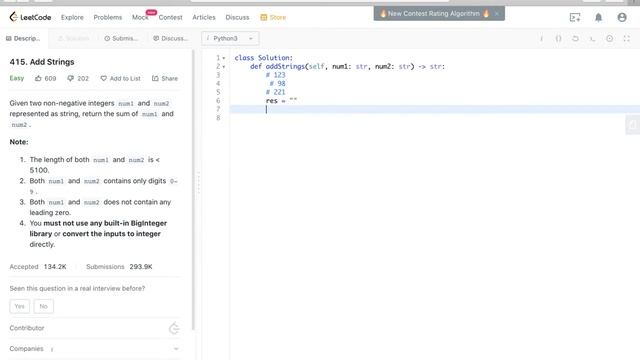Image resolution: width=640 pixels, height=360 pixels.
Task: Answer No to interview question
Action: (x=44, y=306)
